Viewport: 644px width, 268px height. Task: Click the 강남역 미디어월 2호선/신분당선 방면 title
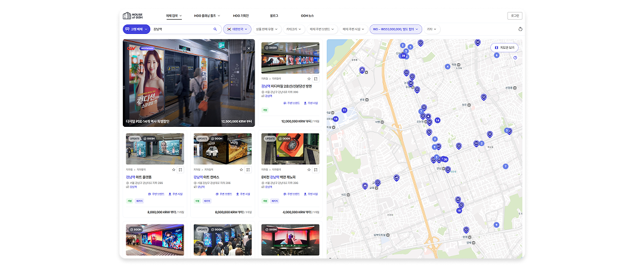(287, 86)
